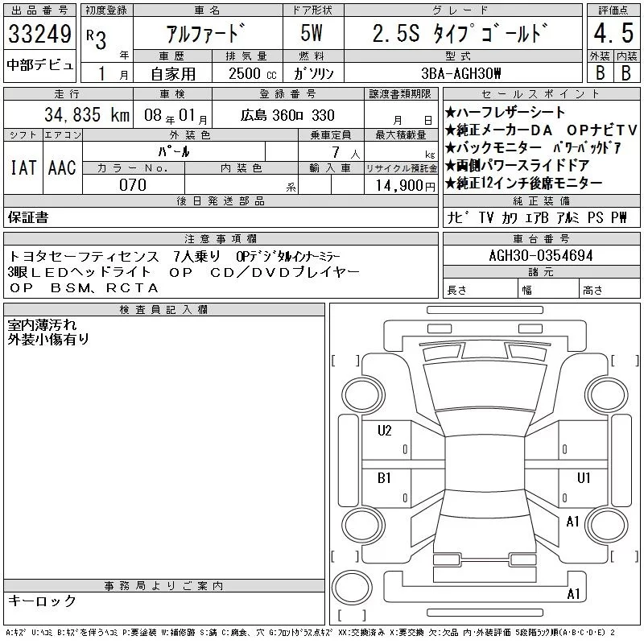Screen dimensions: 644x644
Task: Select the exterior color パール
Action: pyautogui.click(x=174, y=151)
